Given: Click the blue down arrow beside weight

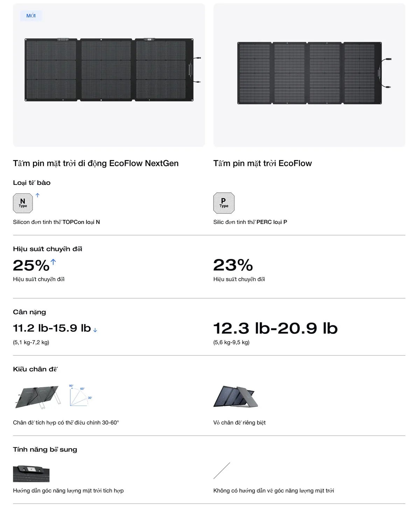Looking at the screenshot, I should (95, 330).
